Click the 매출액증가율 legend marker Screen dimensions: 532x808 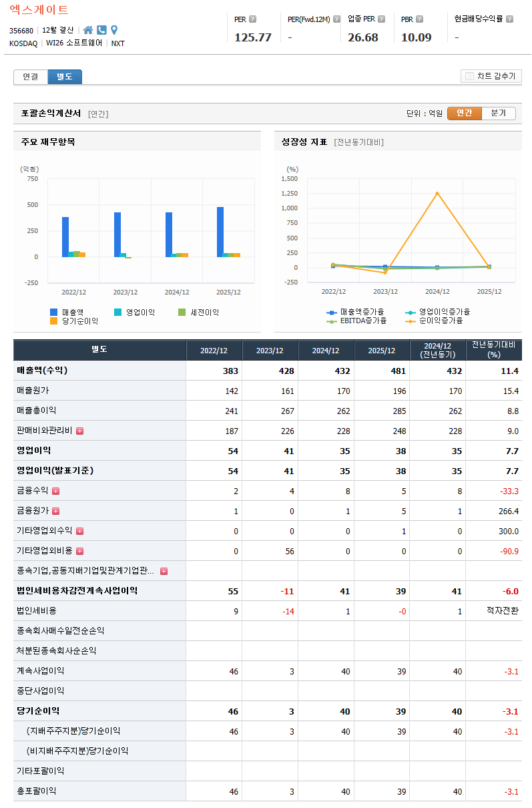332,312
